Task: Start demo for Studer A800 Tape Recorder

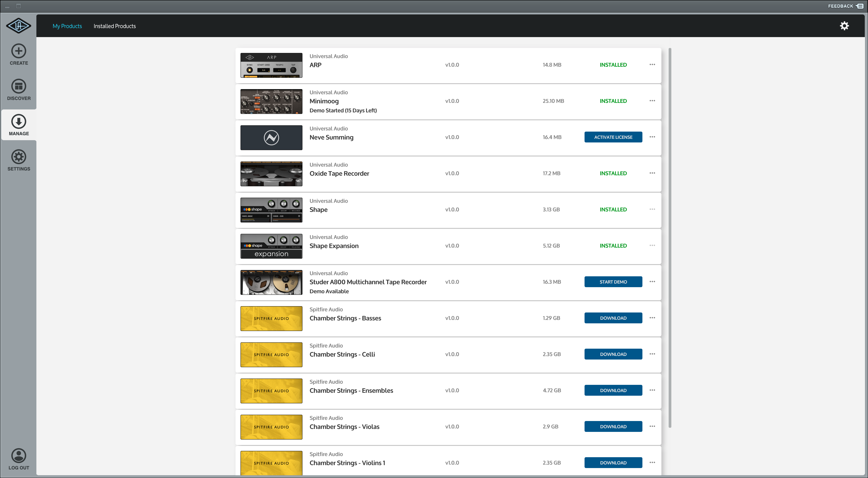Action: pos(613,282)
